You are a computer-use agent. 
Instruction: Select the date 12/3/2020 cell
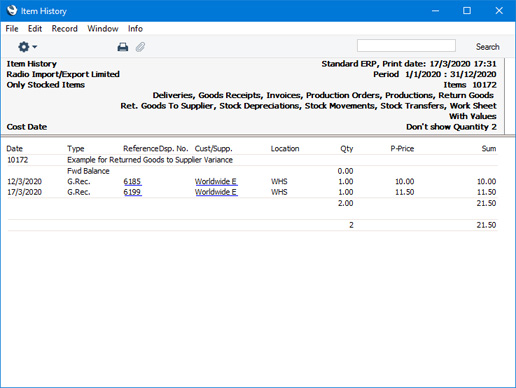click(24, 182)
